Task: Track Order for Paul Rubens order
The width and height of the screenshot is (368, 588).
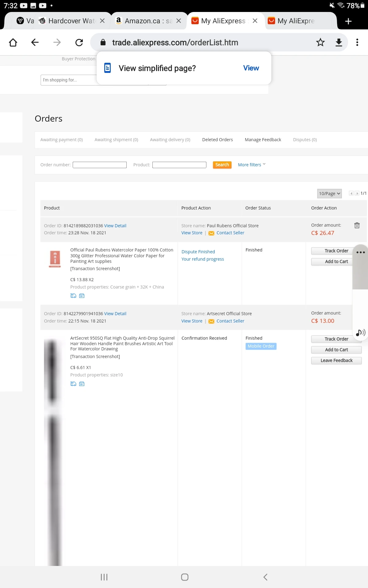Action: click(x=336, y=251)
